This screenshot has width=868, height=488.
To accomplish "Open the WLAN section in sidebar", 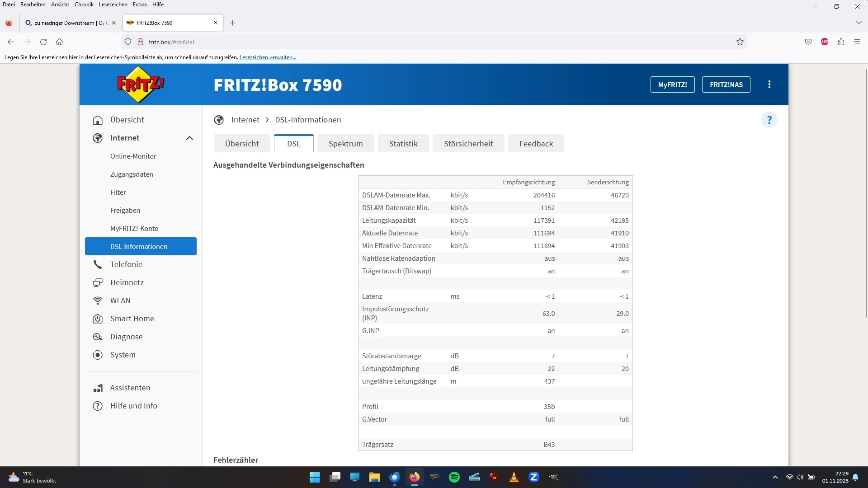I will coord(120,300).
